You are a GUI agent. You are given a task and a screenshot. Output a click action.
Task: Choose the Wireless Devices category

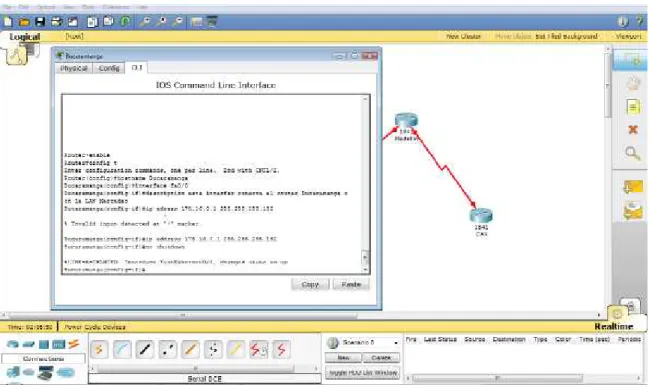click(x=58, y=344)
